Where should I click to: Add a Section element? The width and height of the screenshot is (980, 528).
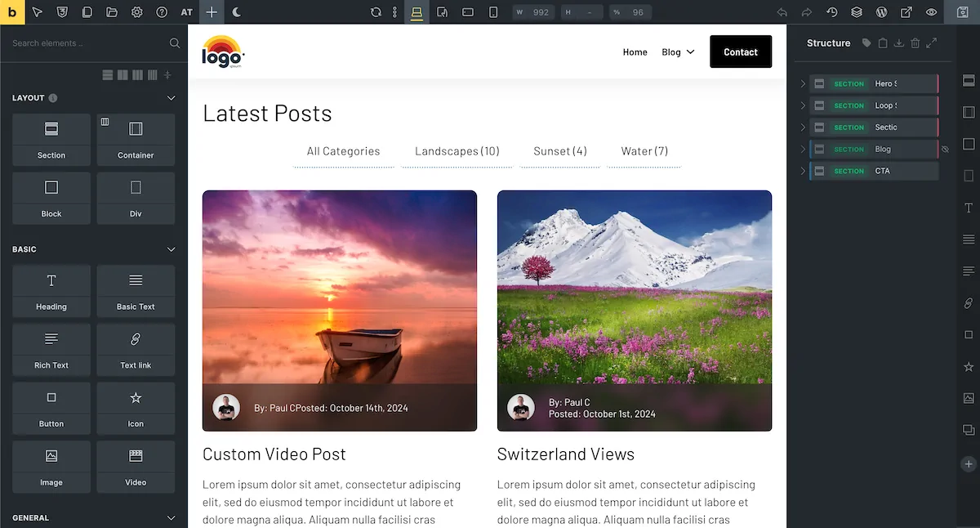[51, 140]
